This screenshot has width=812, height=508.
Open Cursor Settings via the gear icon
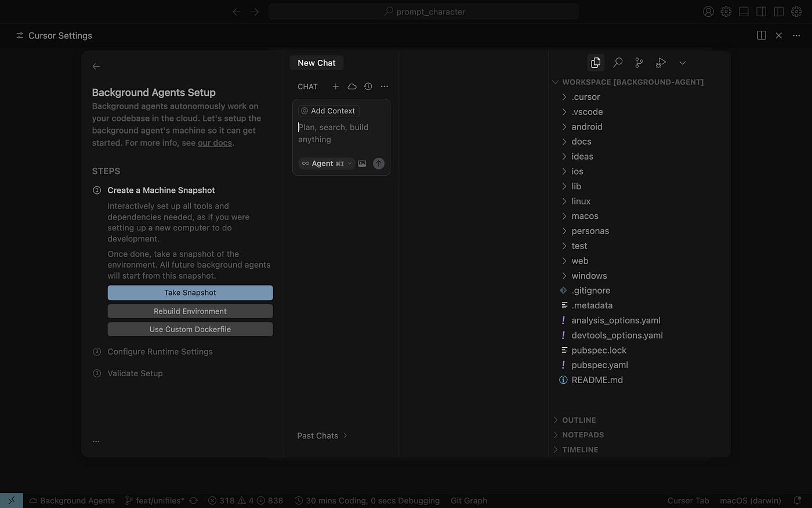[726, 11]
